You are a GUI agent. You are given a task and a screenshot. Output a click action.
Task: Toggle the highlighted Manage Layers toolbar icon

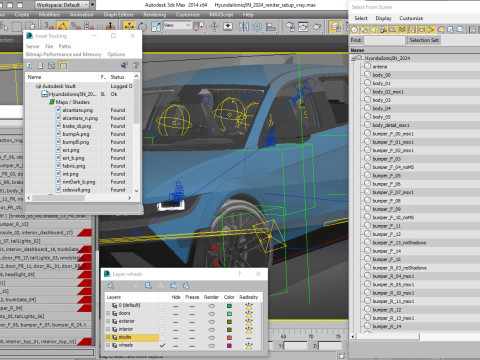point(335,27)
